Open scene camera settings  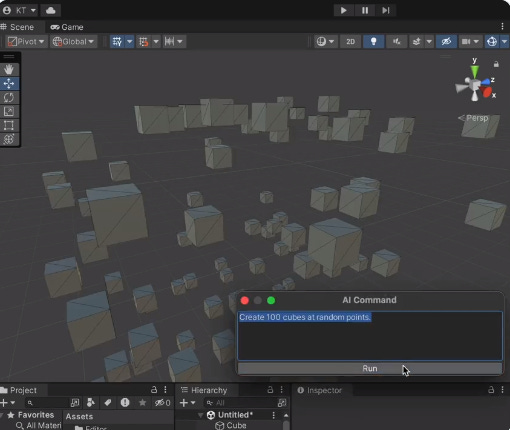(470, 42)
